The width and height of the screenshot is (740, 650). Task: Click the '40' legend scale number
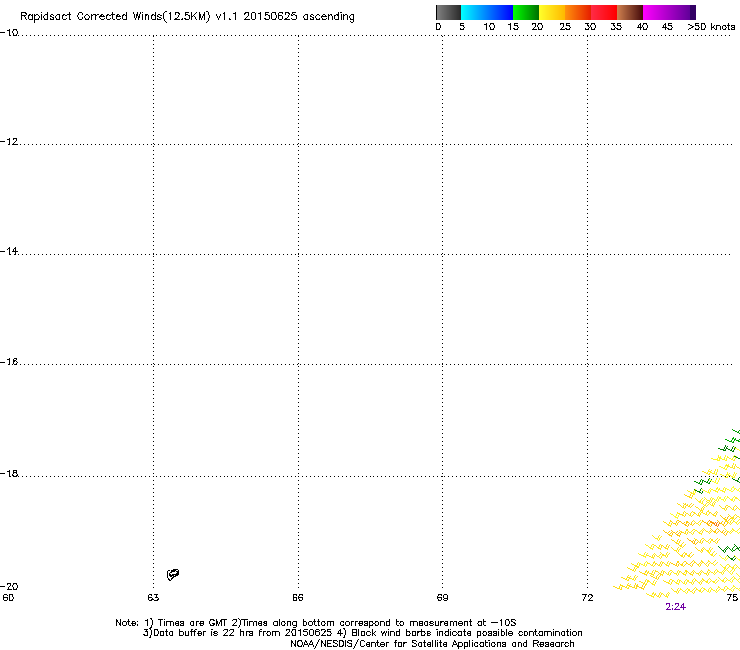[642, 27]
